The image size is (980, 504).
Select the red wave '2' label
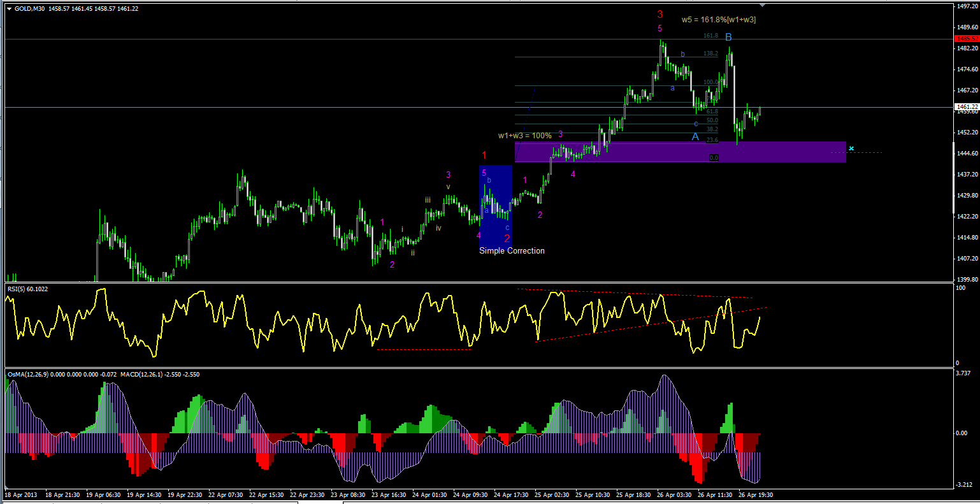(507, 238)
